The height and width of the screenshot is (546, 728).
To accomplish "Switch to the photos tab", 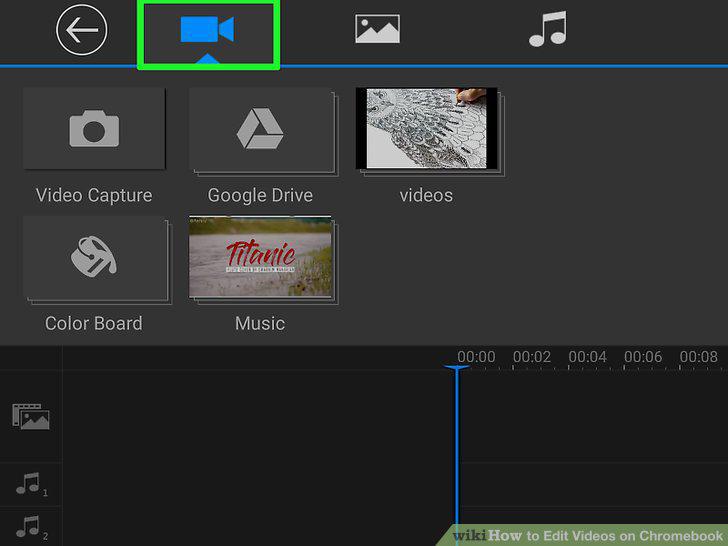I will [377, 29].
